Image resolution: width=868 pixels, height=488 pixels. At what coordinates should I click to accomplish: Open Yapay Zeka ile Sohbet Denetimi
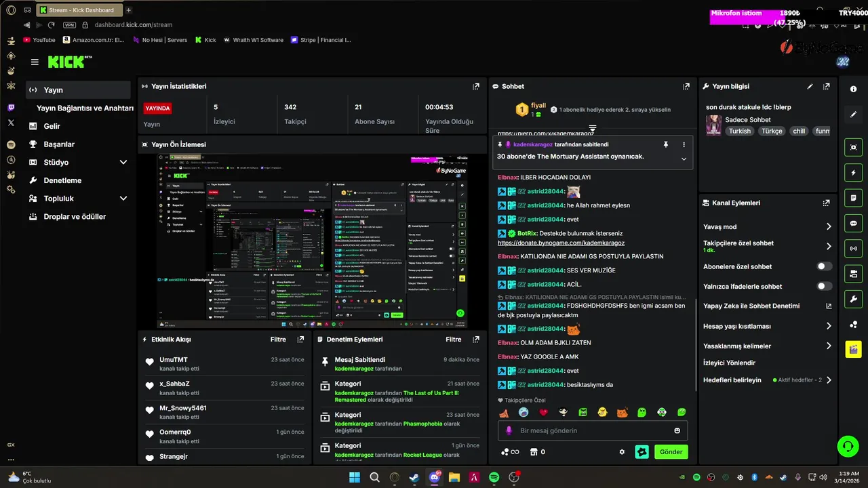tap(767, 306)
